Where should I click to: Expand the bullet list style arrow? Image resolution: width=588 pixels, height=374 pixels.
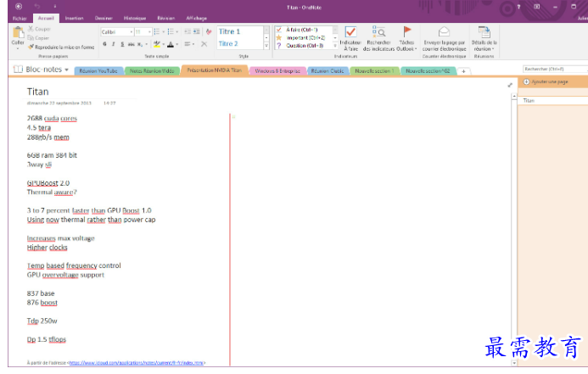pos(163,32)
